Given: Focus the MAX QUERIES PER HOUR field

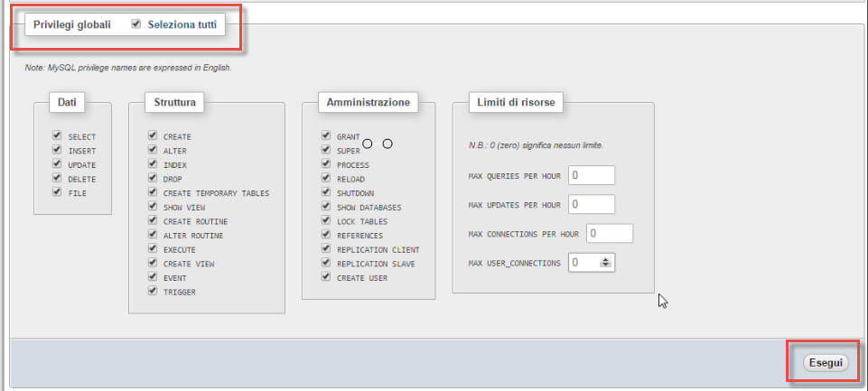Looking at the screenshot, I should [592, 175].
